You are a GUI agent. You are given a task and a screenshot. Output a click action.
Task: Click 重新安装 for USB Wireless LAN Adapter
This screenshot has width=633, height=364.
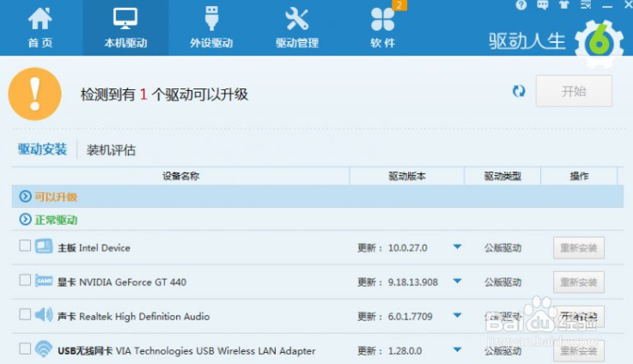(x=579, y=350)
